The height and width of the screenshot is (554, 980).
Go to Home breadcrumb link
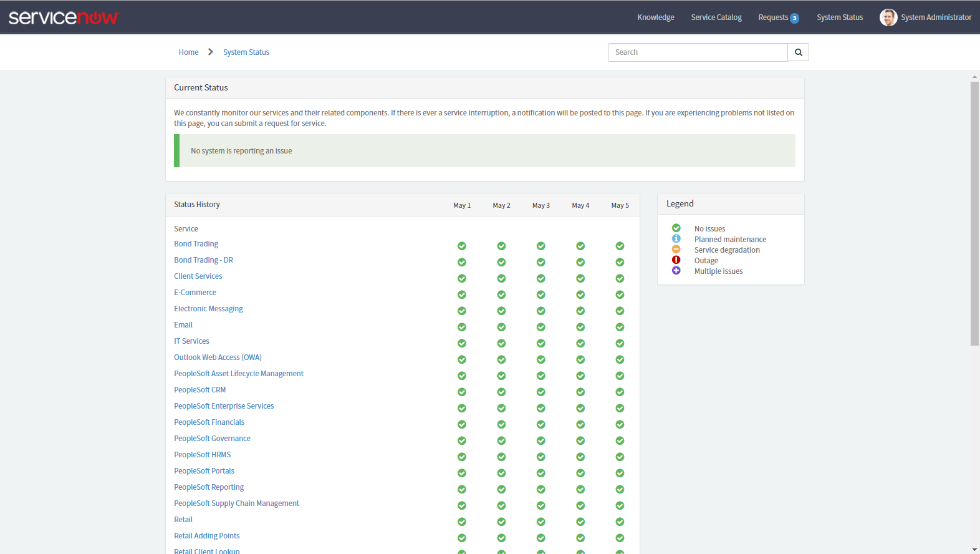pos(188,52)
